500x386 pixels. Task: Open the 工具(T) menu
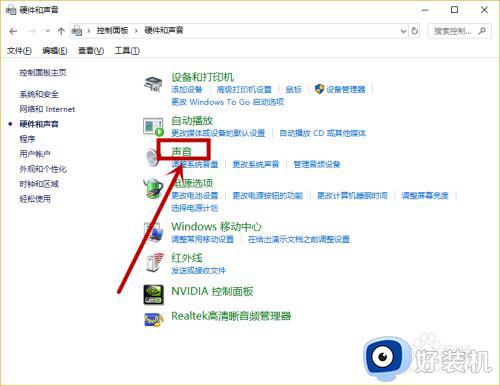[127, 51]
